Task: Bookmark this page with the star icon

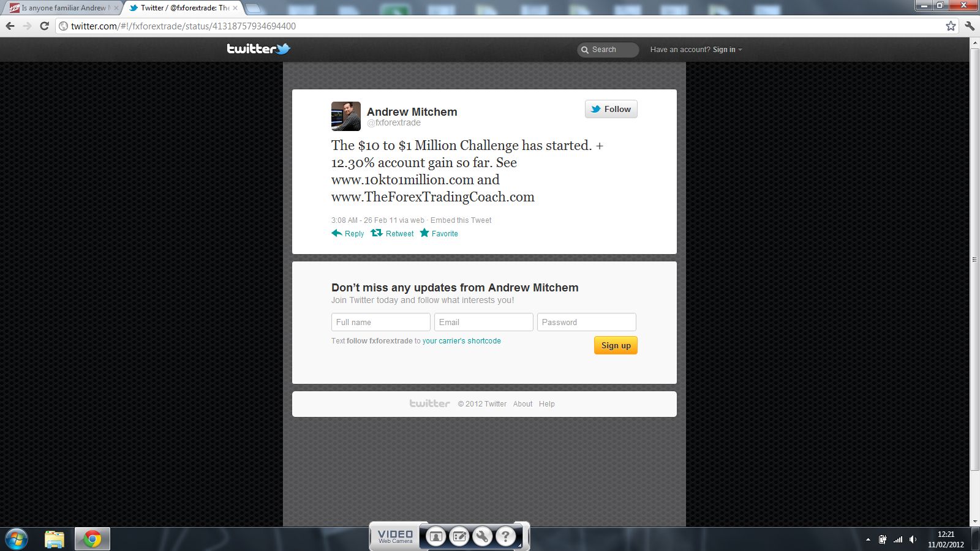Action: tap(951, 26)
